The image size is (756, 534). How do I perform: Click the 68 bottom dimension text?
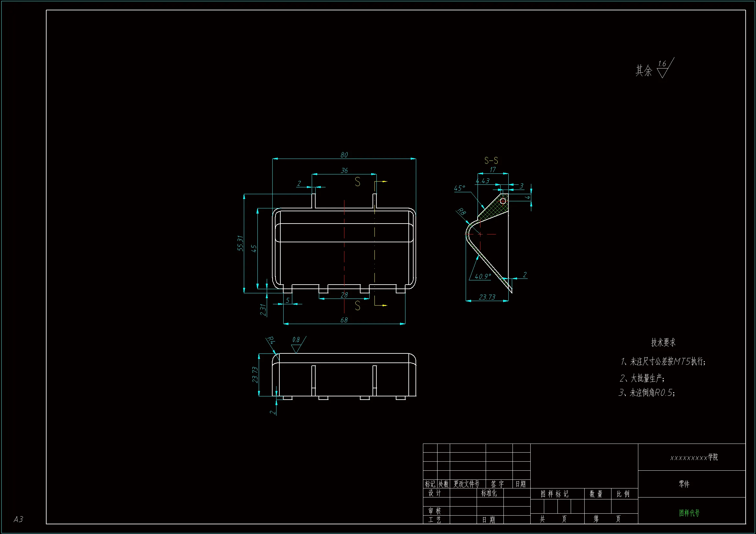[344, 320]
